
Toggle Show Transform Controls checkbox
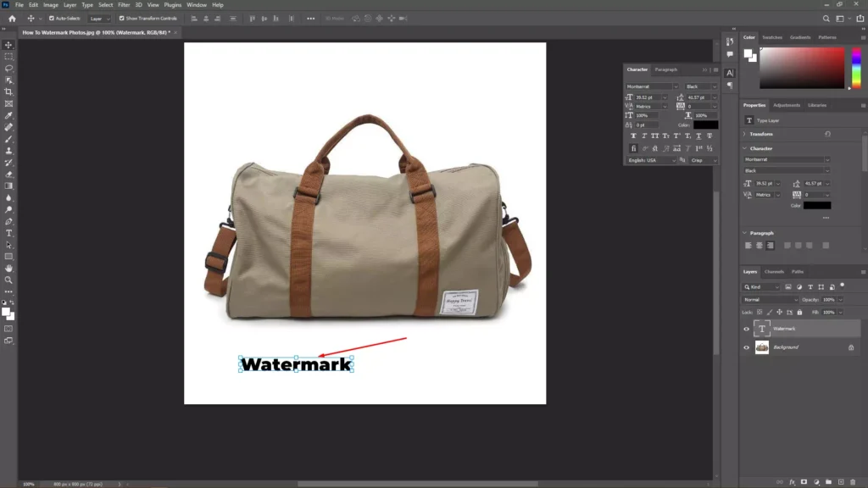[122, 19]
